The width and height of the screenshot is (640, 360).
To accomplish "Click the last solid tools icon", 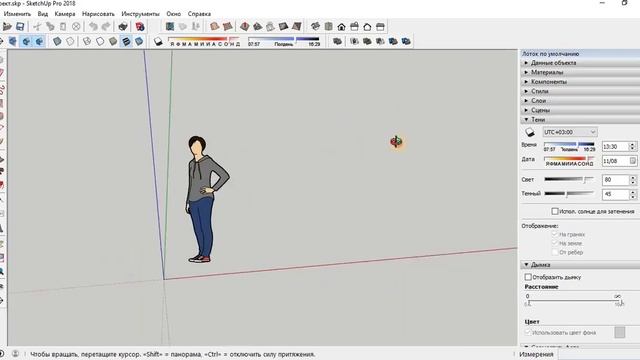I will 406,41.
